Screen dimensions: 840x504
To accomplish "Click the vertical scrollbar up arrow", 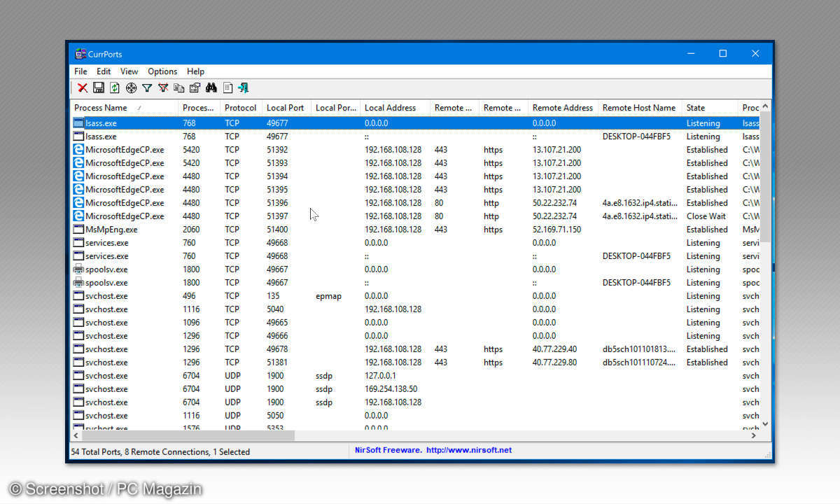I will (x=765, y=106).
